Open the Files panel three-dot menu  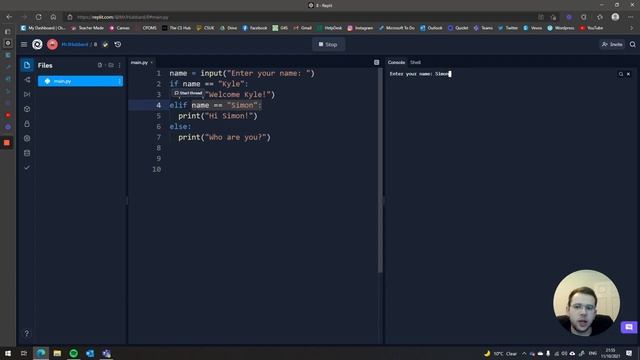[x=120, y=65]
